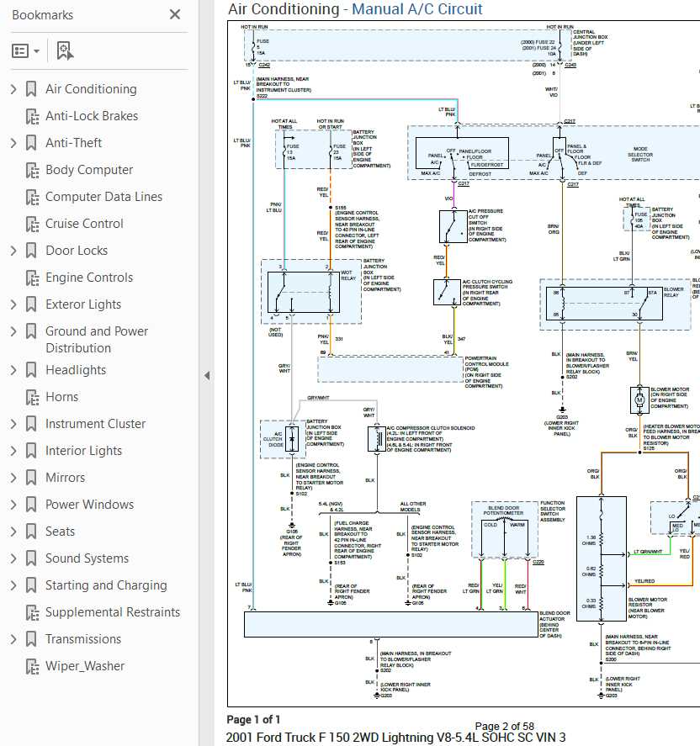Click the Wiper_Washer bookmark icon
This screenshot has height=746, width=700.
pos(32,665)
